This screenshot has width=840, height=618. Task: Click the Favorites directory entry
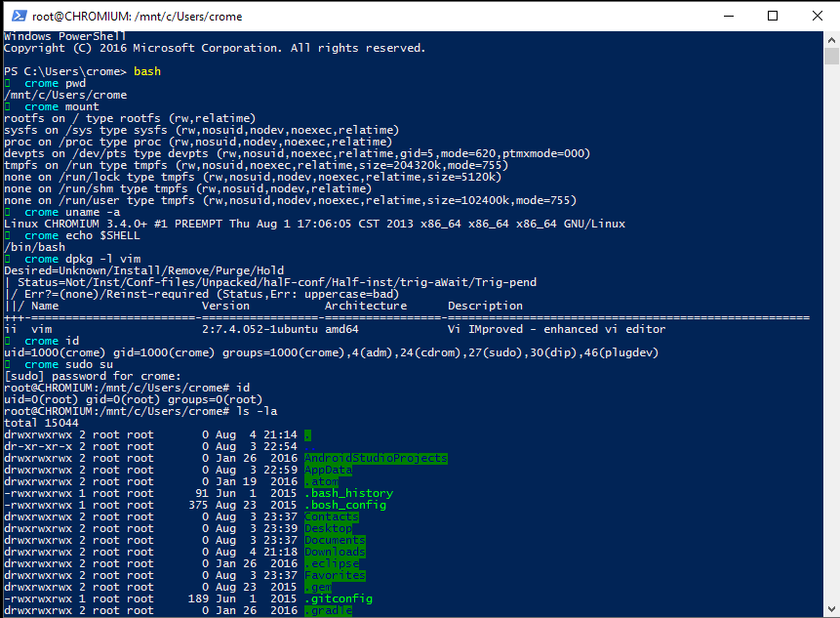tap(335, 576)
